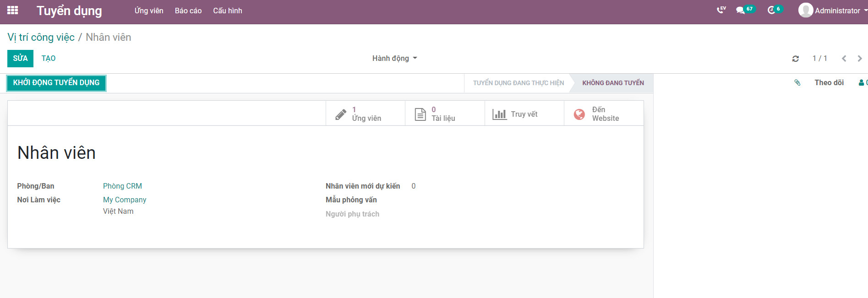Viewport: 868px width, 298px height.
Task: Click the refresh icon near the pager
Action: point(796,59)
